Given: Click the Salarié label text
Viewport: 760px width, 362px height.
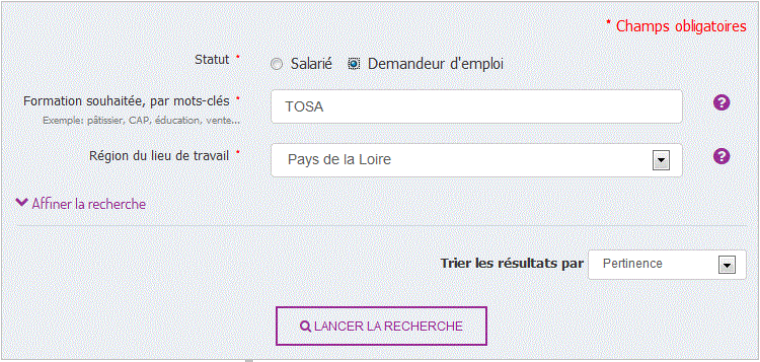Looking at the screenshot, I should point(311,64).
